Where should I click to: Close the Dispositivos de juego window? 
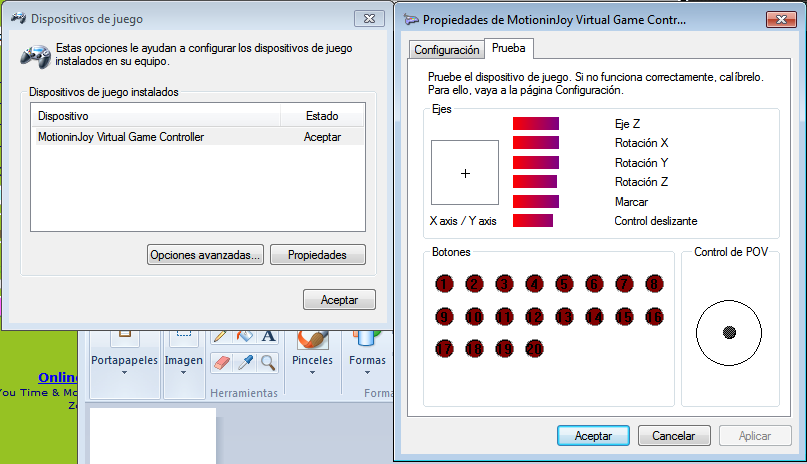coord(369,19)
